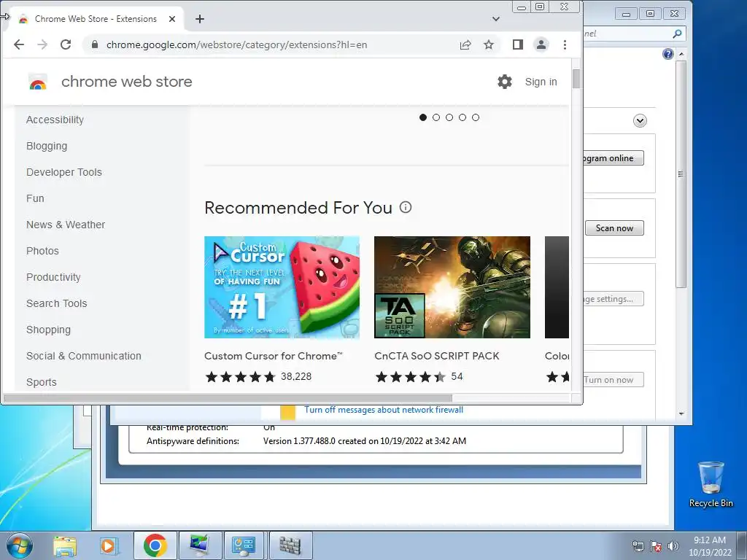Choose the Shopping category
Screen dimensions: 747x560
tap(48, 330)
